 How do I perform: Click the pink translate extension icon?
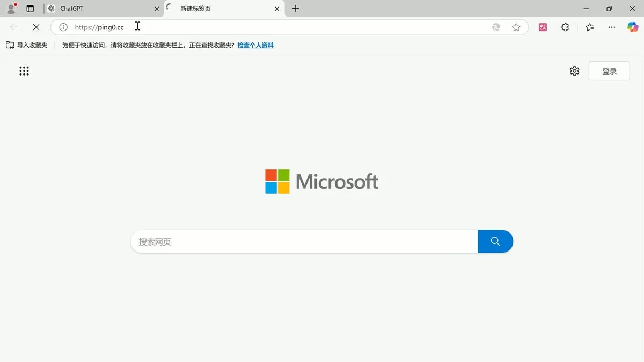pyautogui.click(x=543, y=27)
